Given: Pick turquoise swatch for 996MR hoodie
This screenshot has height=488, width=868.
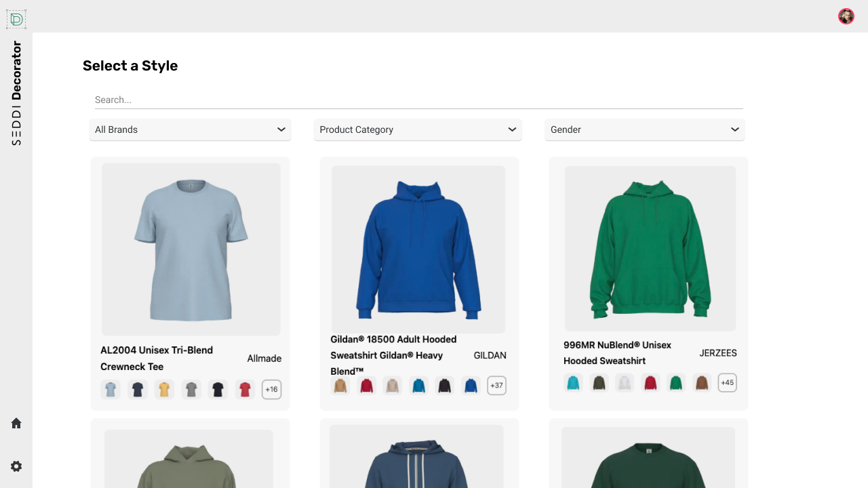Looking at the screenshot, I should [x=574, y=383].
